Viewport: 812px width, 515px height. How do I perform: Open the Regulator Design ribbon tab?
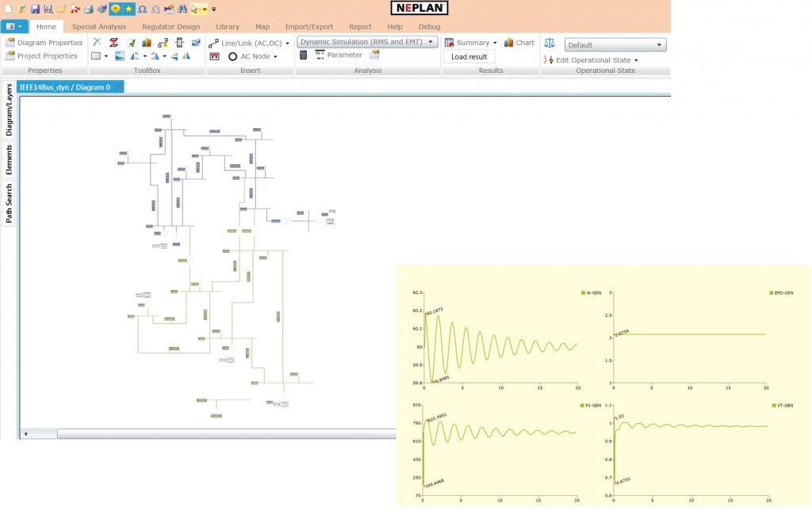click(171, 26)
